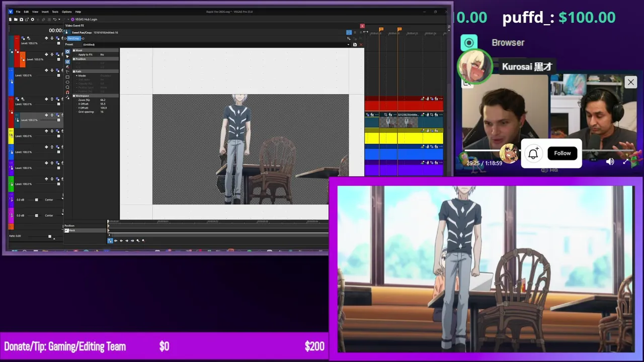Image resolution: width=644 pixels, height=362 pixels.
Task: Open the Options menu
Action: click(x=67, y=12)
